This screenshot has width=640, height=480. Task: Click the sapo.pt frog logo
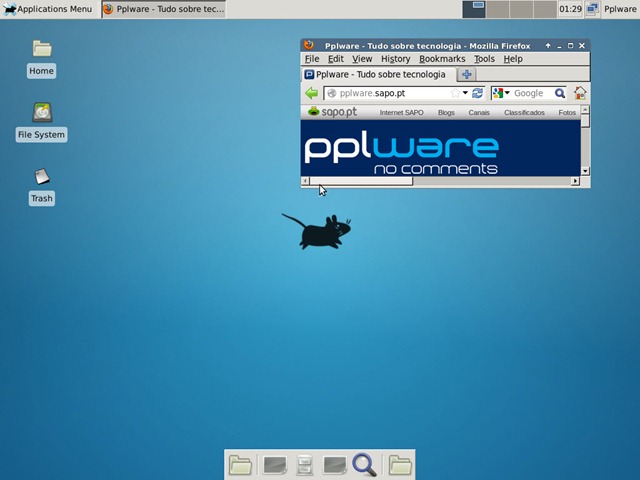(332, 111)
